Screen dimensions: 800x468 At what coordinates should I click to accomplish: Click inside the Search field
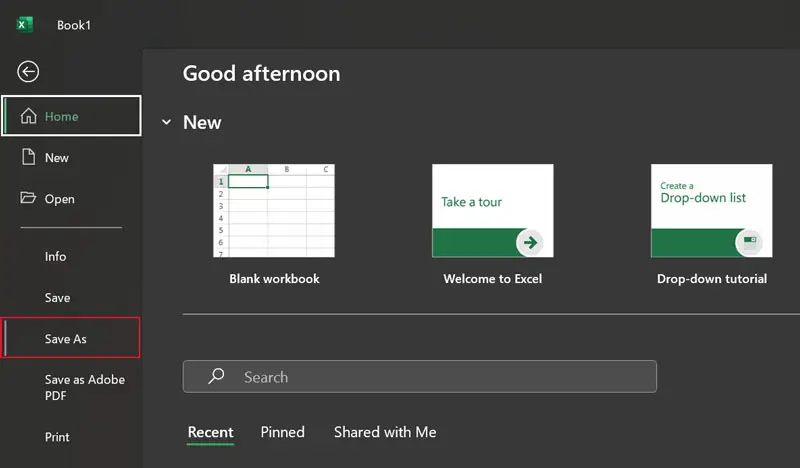click(420, 377)
